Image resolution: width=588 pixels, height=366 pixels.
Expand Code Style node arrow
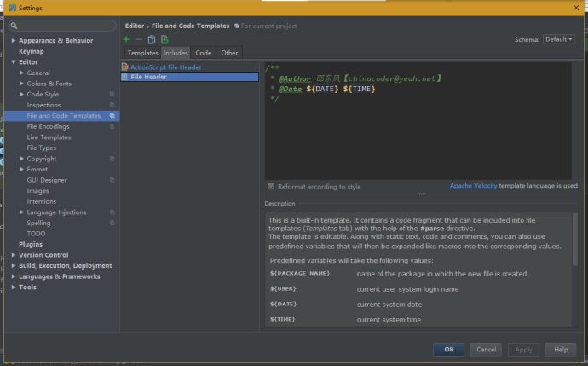point(21,94)
